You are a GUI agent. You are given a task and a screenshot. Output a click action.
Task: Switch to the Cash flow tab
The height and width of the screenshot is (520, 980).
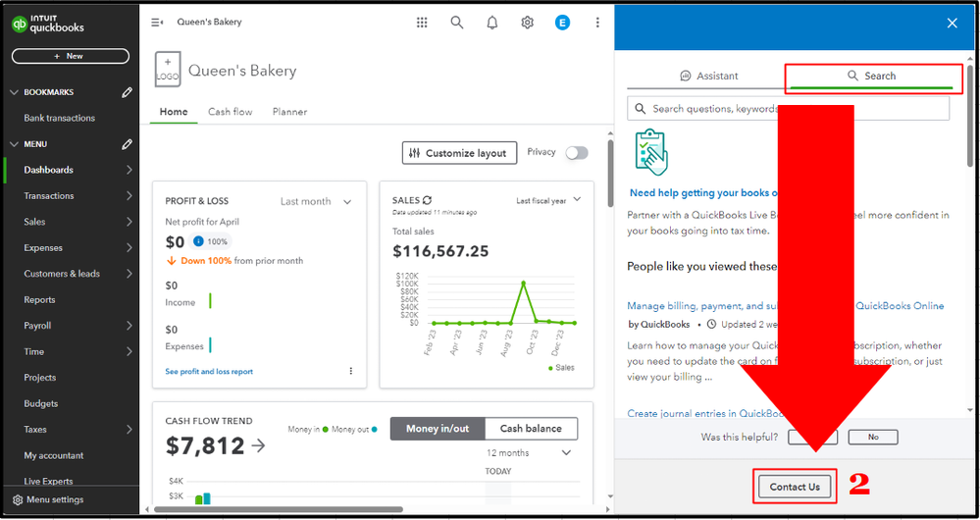click(230, 112)
